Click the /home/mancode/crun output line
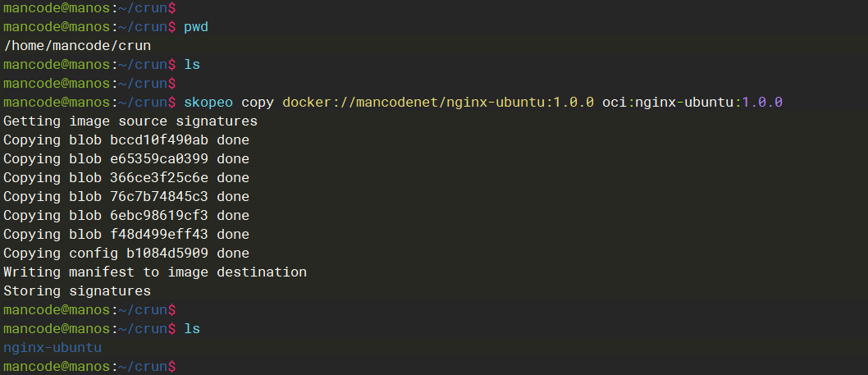 tap(77, 46)
